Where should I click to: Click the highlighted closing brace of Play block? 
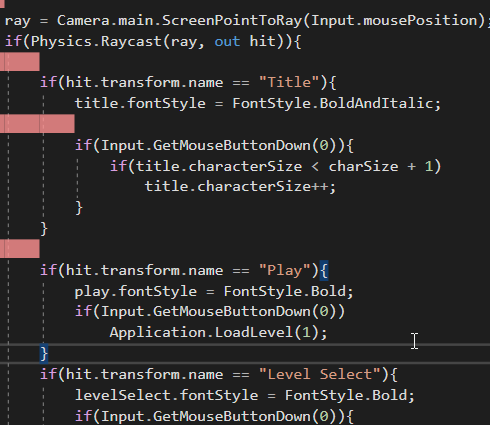pos(44,353)
